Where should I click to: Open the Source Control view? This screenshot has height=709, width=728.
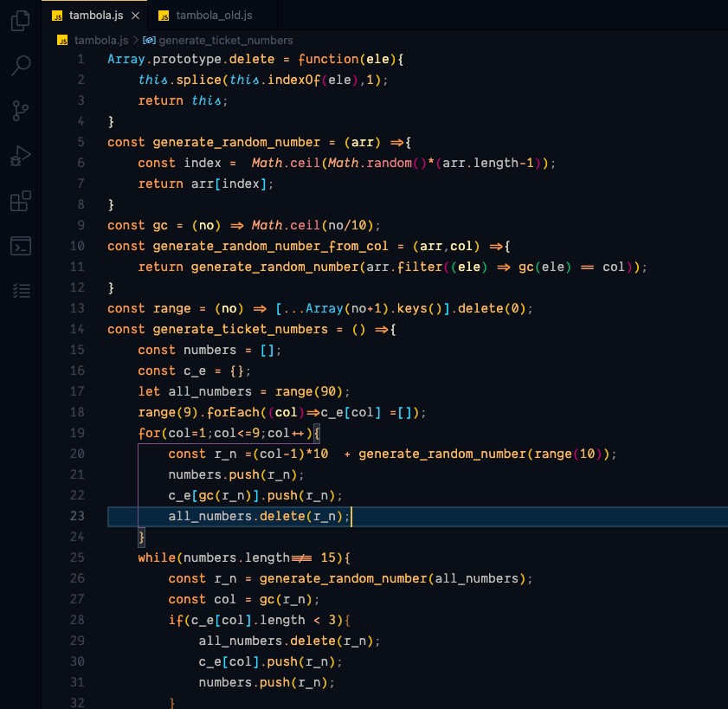(x=21, y=111)
